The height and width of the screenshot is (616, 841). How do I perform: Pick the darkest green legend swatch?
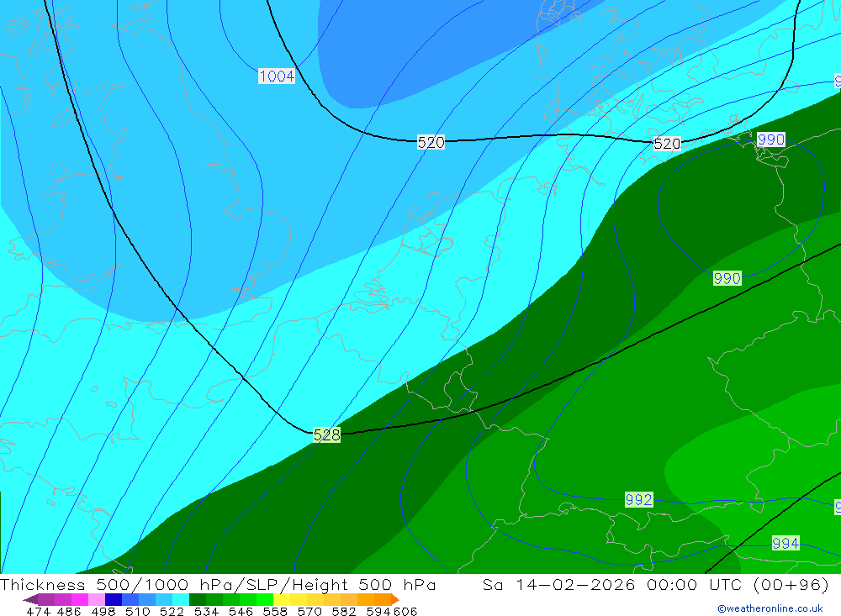(198, 599)
